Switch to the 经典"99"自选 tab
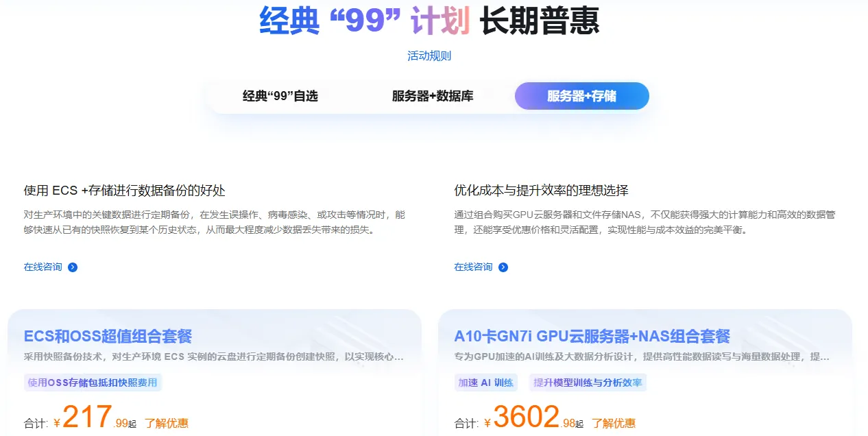The width and height of the screenshot is (868, 436). [280, 96]
